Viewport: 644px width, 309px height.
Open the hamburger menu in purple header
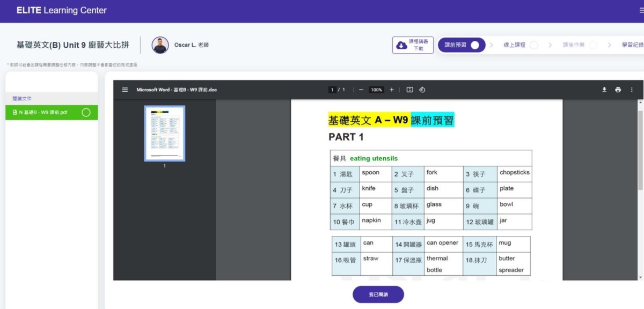click(641, 10)
